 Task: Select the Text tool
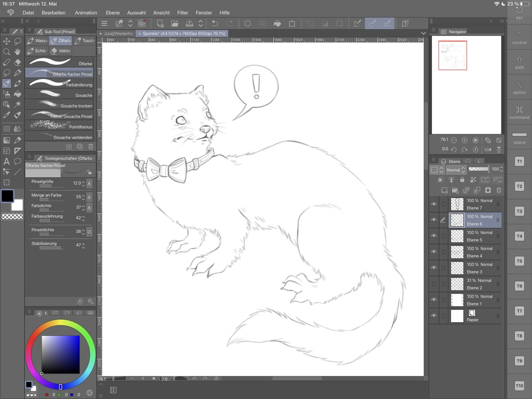pos(7,161)
